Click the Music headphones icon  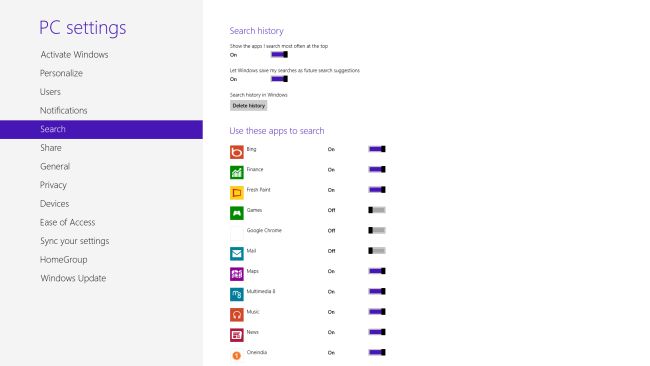pyautogui.click(x=237, y=315)
